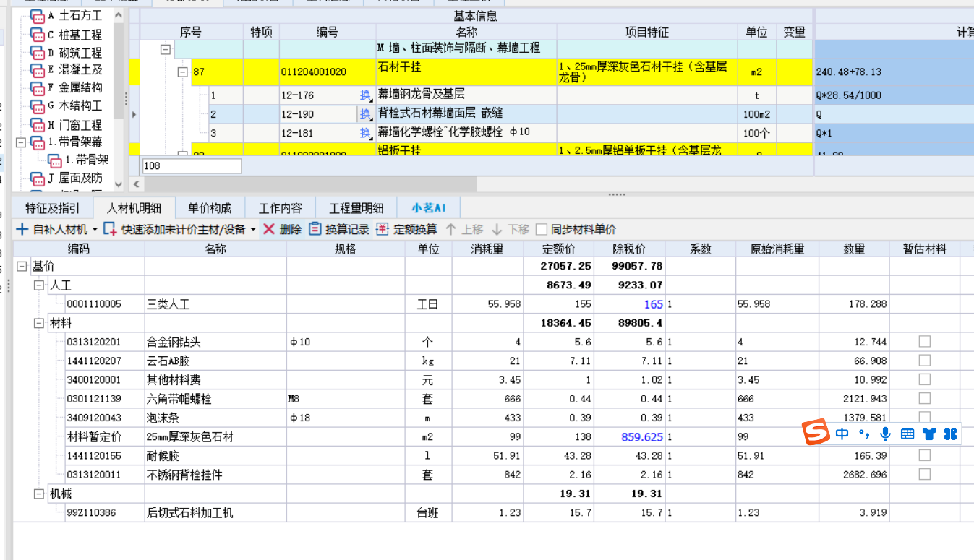Toggle the 中 Chinese/English input mode
This screenshot has width=974, height=560.
tap(842, 434)
